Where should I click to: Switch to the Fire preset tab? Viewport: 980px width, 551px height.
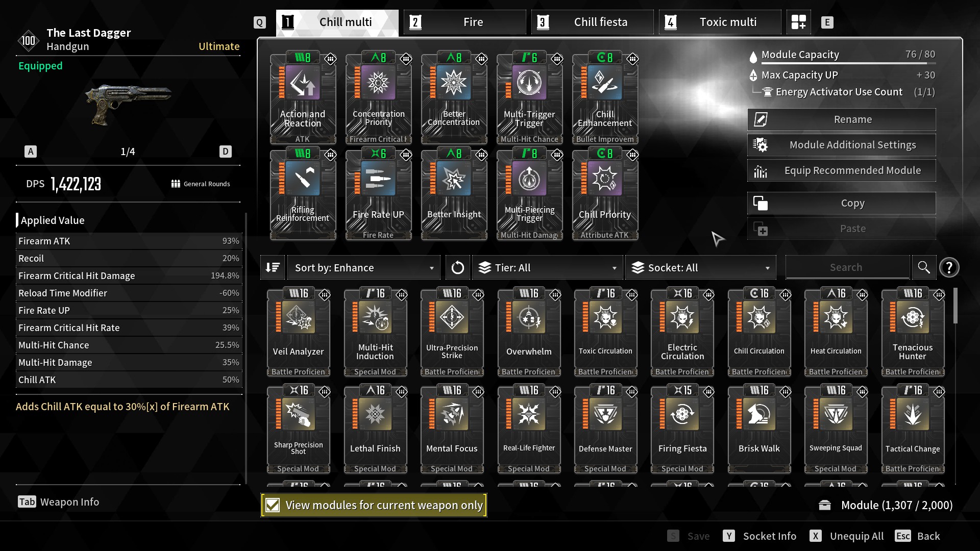point(464,22)
